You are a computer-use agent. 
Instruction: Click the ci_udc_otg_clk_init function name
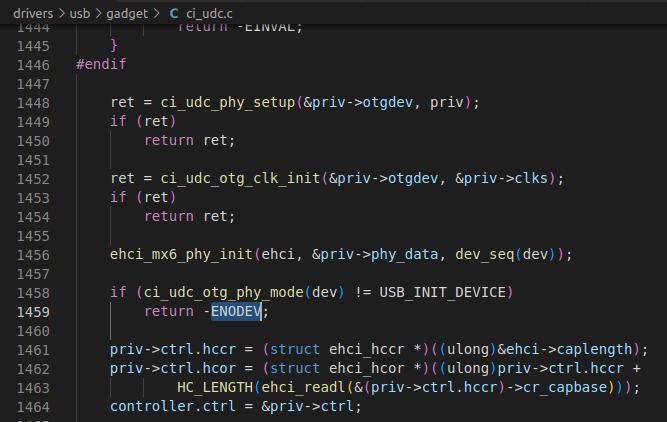pyautogui.click(x=240, y=179)
